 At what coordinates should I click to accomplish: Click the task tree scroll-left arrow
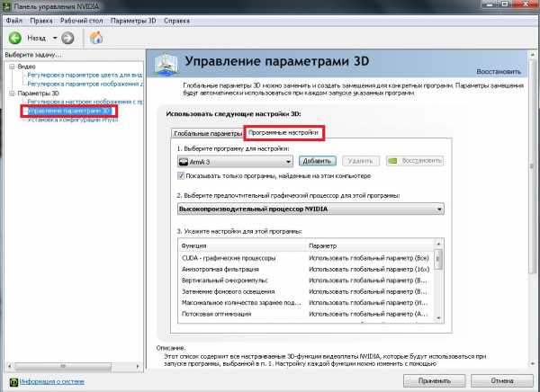click(10, 367)
